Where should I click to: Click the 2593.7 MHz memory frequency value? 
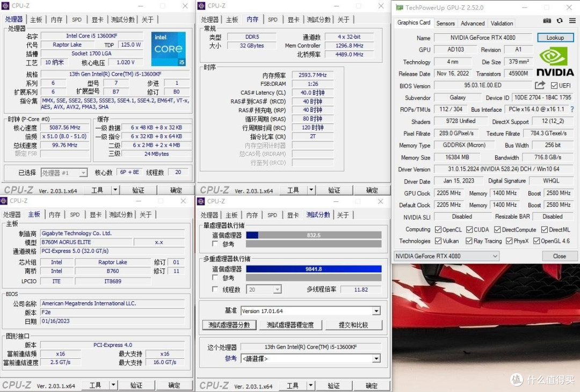(313, 75)
